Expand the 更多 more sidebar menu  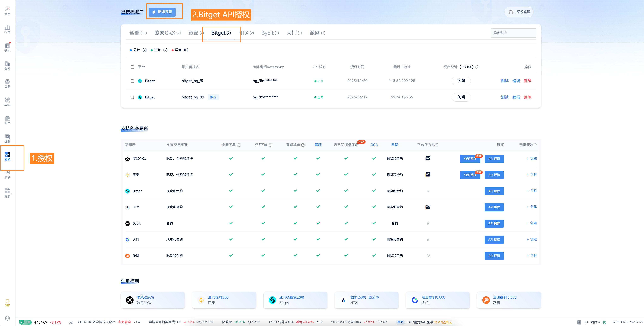click(x=7, y=193)
